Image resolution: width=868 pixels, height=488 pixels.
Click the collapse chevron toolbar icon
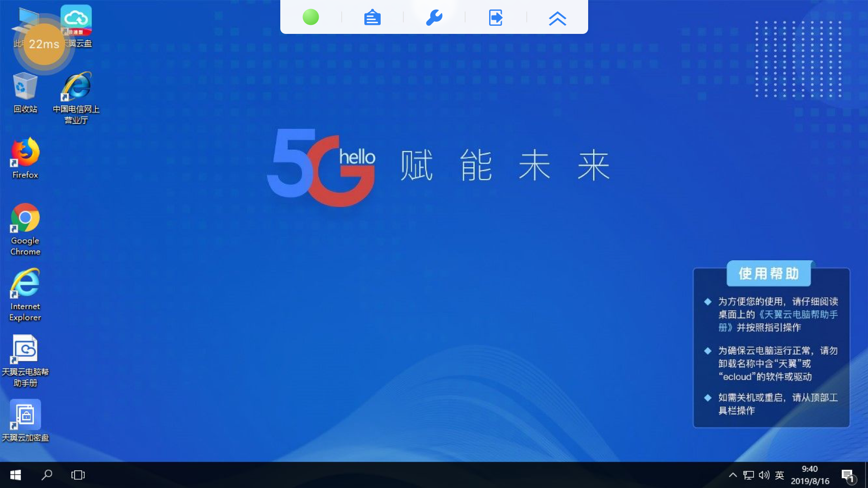[x=557, y=18]
